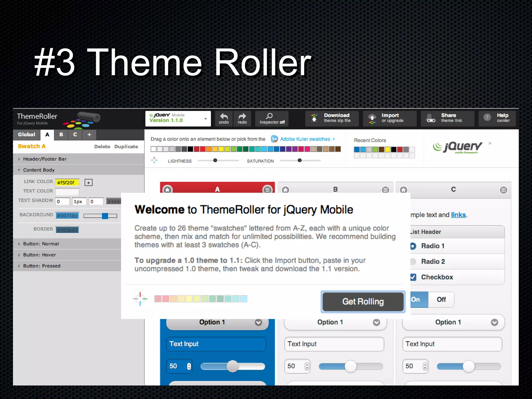Click the grid icon in swatch C header

click(503, 190)
